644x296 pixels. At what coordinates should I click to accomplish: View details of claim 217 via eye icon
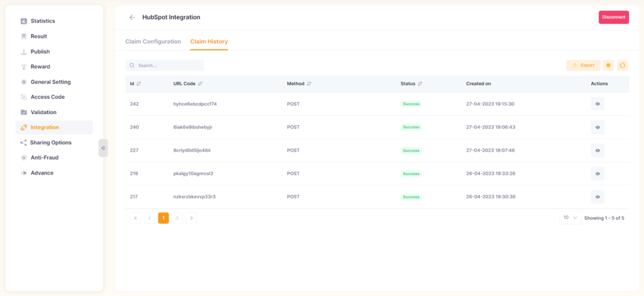[597, 197]
